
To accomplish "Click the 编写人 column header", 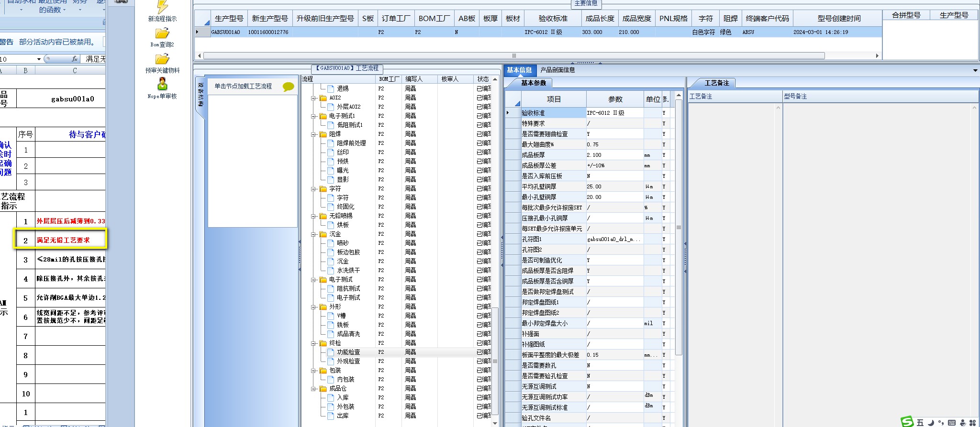I will pyautogui.click(x=419, y=79).
